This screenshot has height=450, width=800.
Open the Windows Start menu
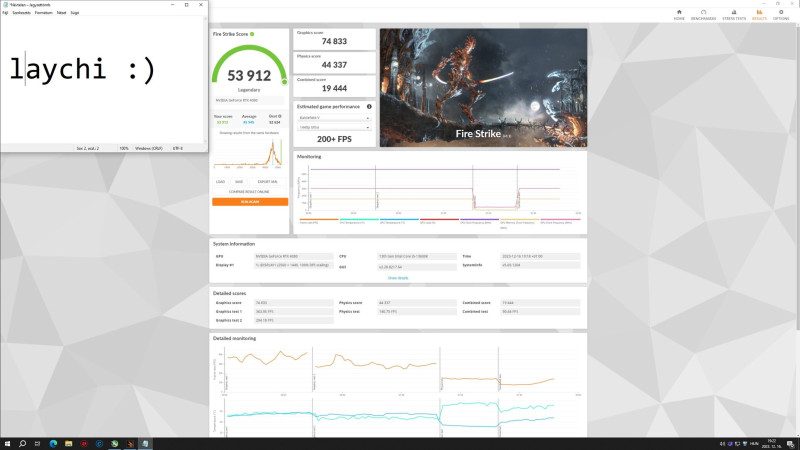point(7,444)
